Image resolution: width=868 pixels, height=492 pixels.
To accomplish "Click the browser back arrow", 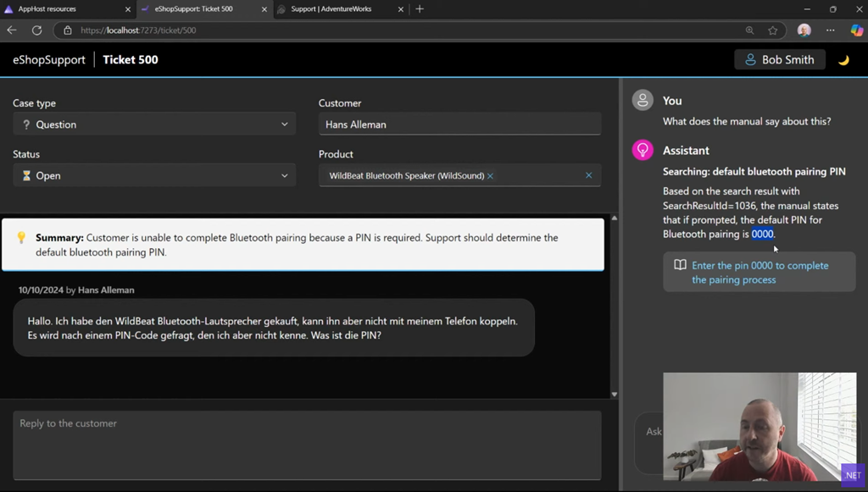I will (12, 30).
